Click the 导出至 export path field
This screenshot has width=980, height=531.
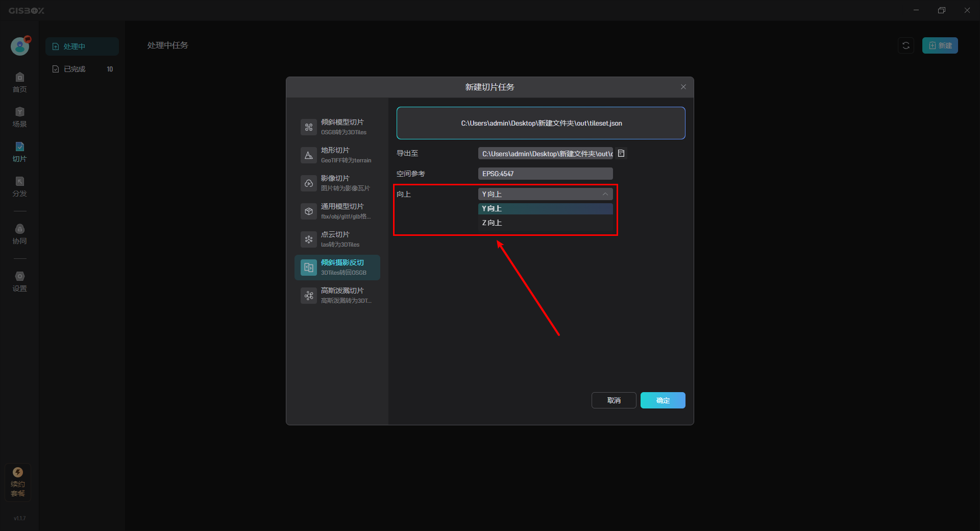click(x=545, y=153)
